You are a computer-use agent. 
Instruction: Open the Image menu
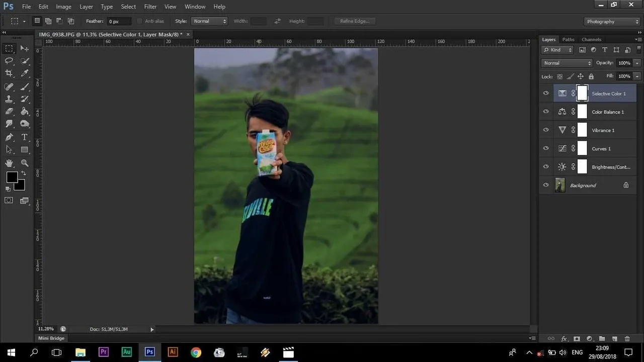pos(63,7)
